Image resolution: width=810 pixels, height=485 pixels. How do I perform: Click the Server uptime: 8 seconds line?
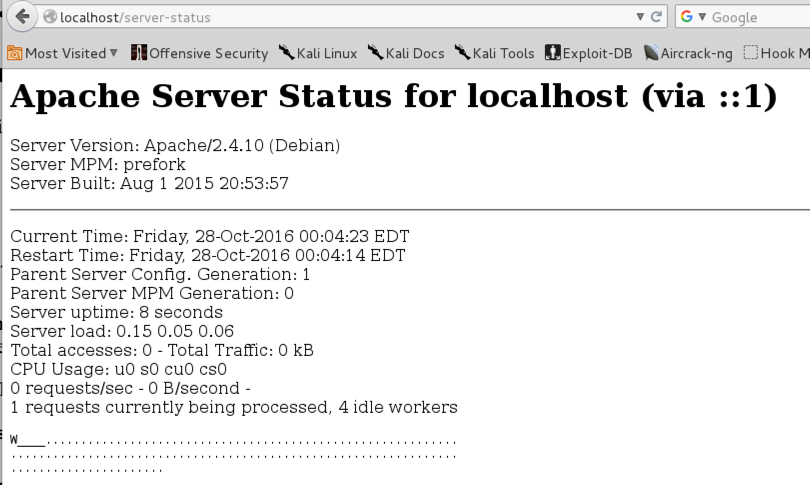(116, 312)
